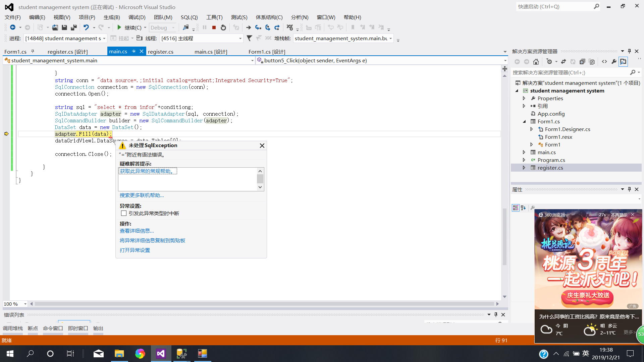Toggle pin on the Form1.cs tab
Viewport: 644px width, 362px height.
tap(33, 51)
